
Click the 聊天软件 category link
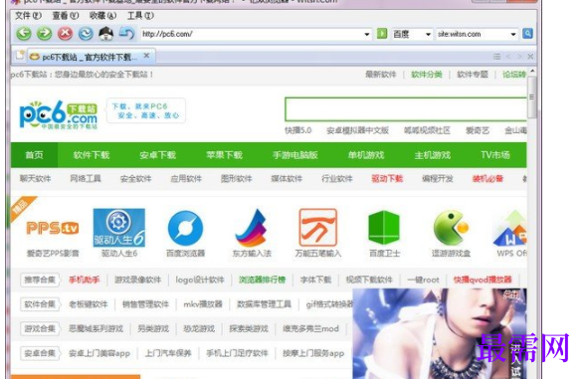[35, 178]
